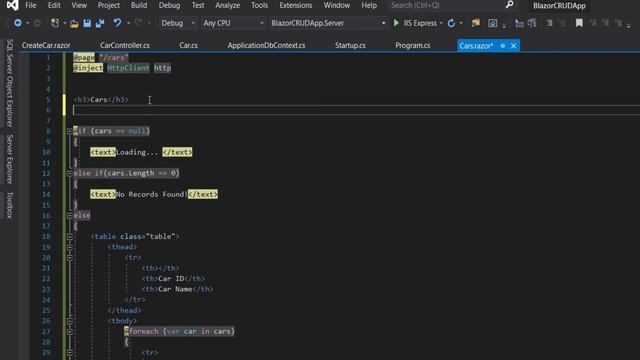Viewport: 640px width, 360px height.
Task: Save the current file with disk icon
Action: click(87, 23)
